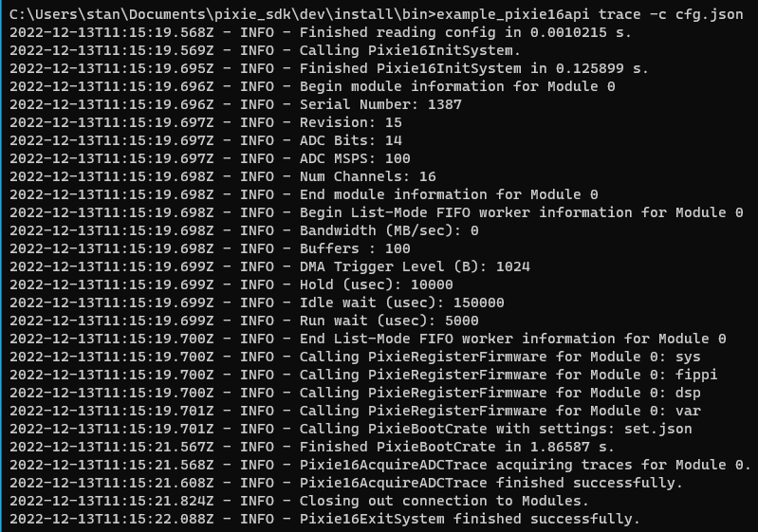Click the 'Buffers : 100' log line

point(211,248)
